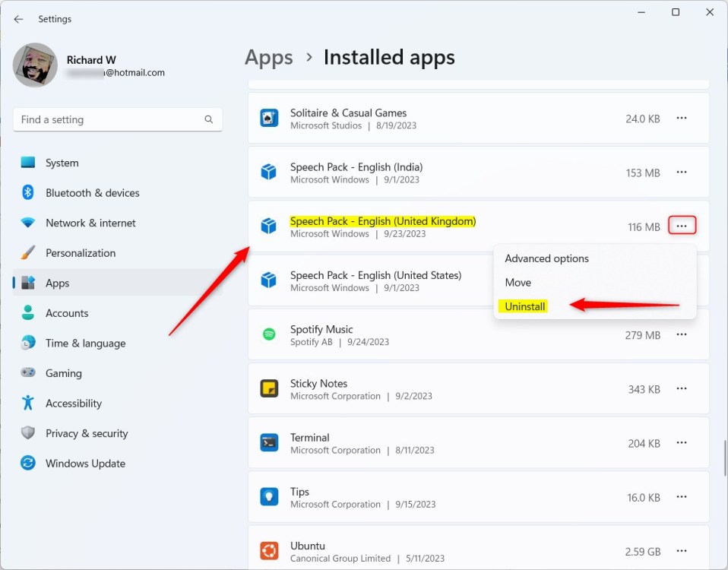Choose Advanced options from the context menu

[595, 258]
